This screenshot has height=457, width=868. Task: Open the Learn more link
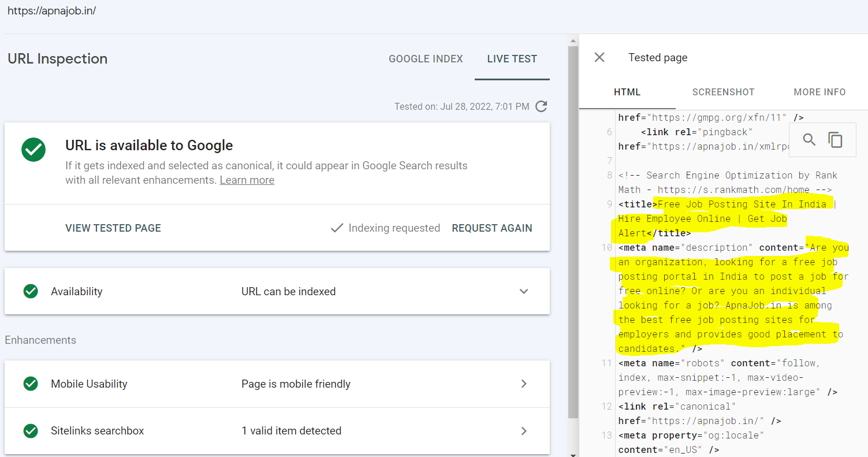pos(247,180)
